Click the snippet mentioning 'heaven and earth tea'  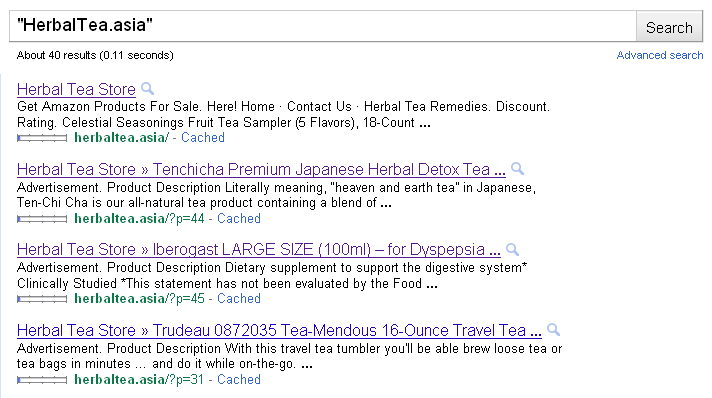click(x=277, y=195)
